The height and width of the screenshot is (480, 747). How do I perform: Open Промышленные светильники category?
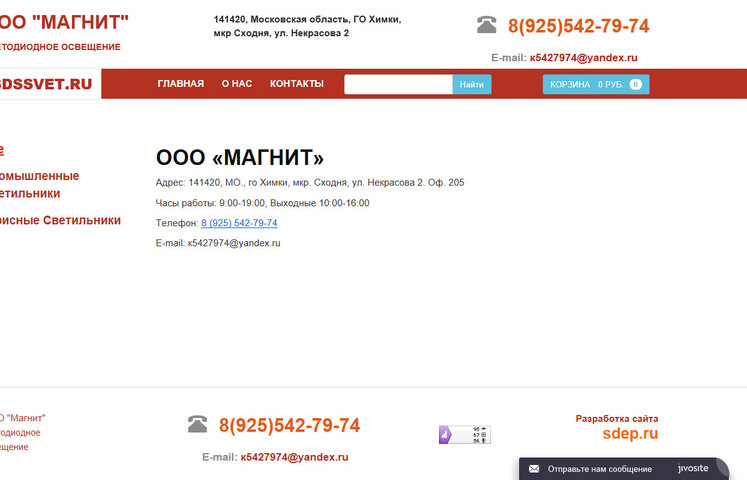coord(39,185)
